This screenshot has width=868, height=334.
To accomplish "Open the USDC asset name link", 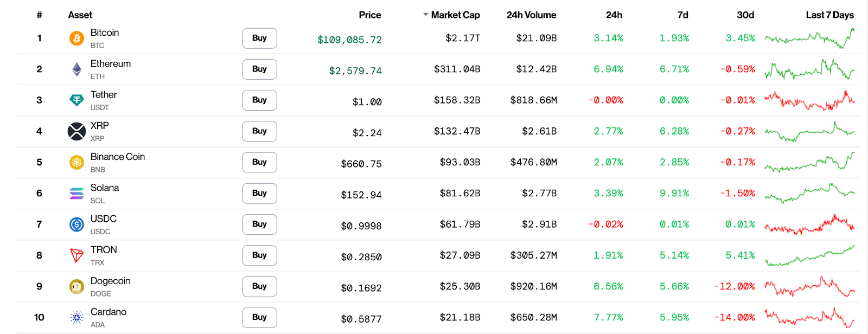I will pos(104,219).
